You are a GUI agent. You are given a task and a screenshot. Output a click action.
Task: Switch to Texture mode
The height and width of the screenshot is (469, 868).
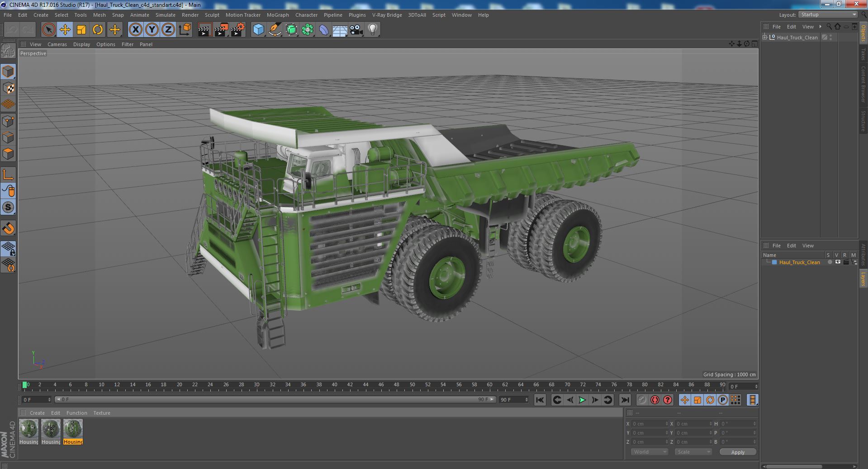pos(8,88)
